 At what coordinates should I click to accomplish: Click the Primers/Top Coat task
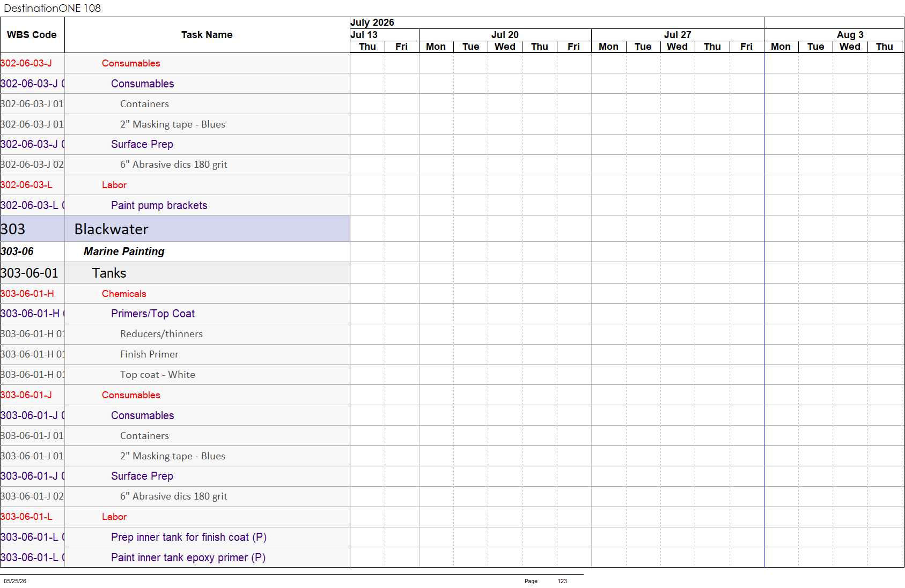pyautogui.click(x=153, y=314)
